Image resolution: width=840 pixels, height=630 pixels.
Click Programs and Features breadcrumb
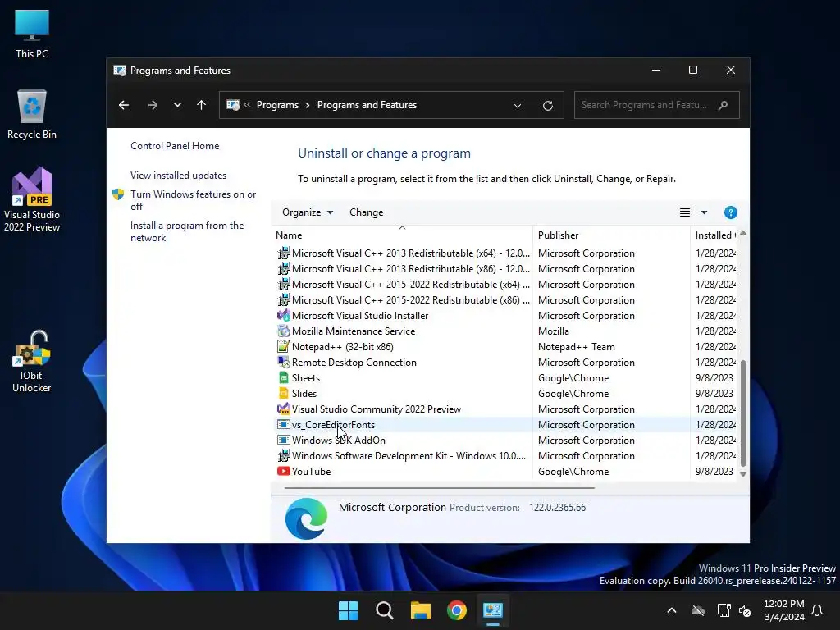tap(367, 105)
